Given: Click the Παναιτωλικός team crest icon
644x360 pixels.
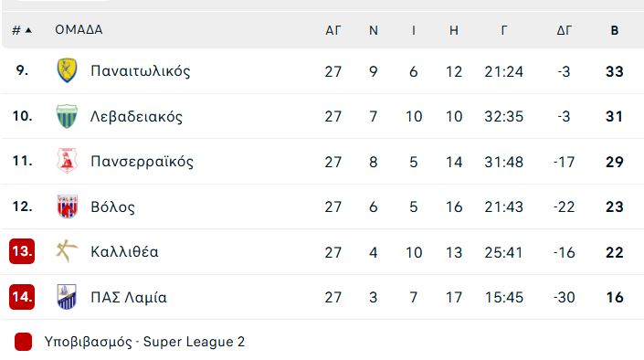Looking at the screenshot, I should click(67, 70).
